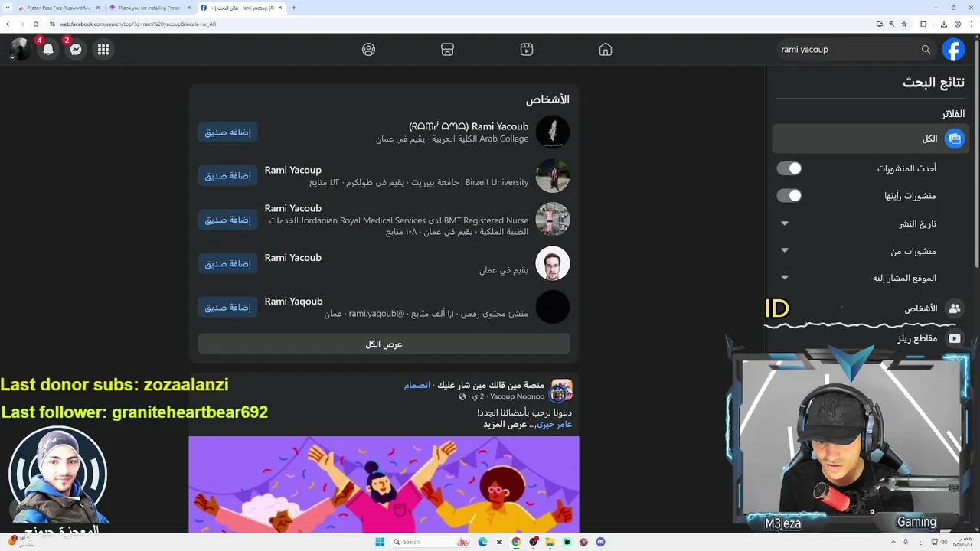This screenshot has width=980, height=551.
Task: Click the search magnifier in the Facebook search box
Action: click(926, 50)
